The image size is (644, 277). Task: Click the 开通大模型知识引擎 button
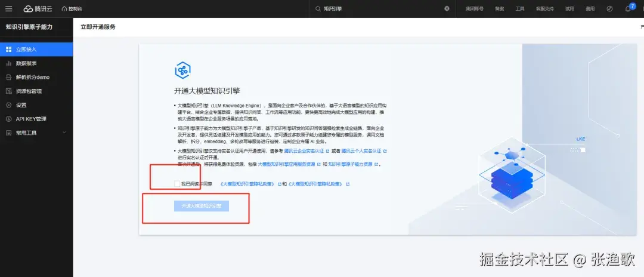point(202,206)
